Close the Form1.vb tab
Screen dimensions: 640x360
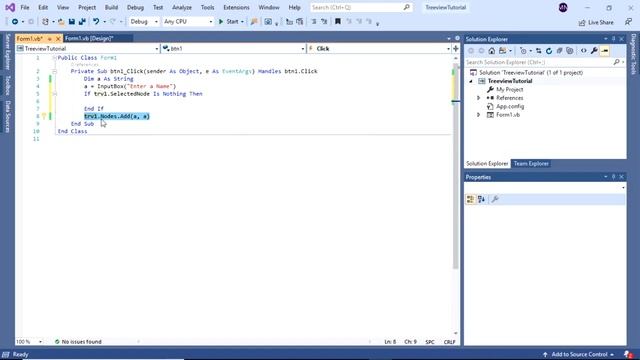click(x=58, y=39)
